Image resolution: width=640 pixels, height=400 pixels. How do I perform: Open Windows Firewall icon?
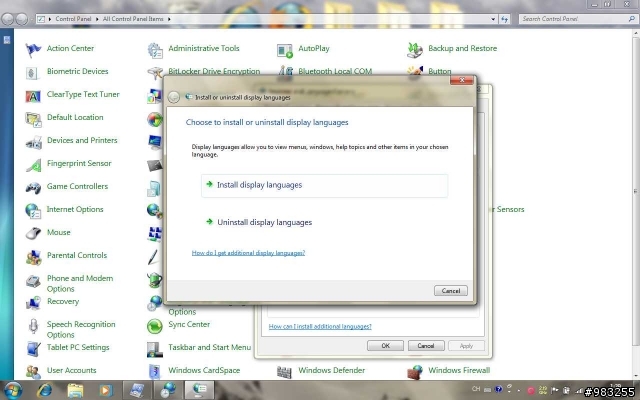(415, 372)
